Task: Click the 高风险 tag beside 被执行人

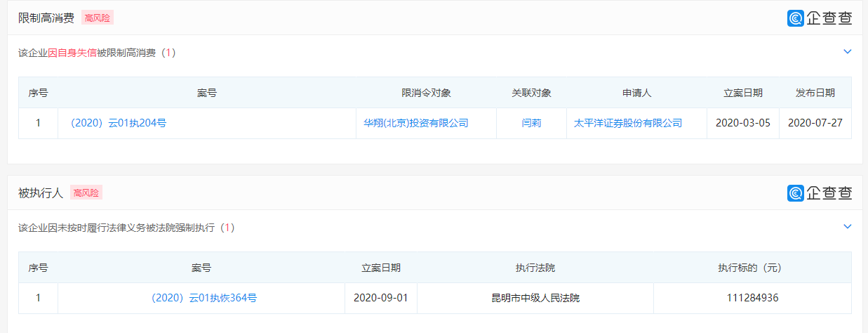Action: point(86,192)
